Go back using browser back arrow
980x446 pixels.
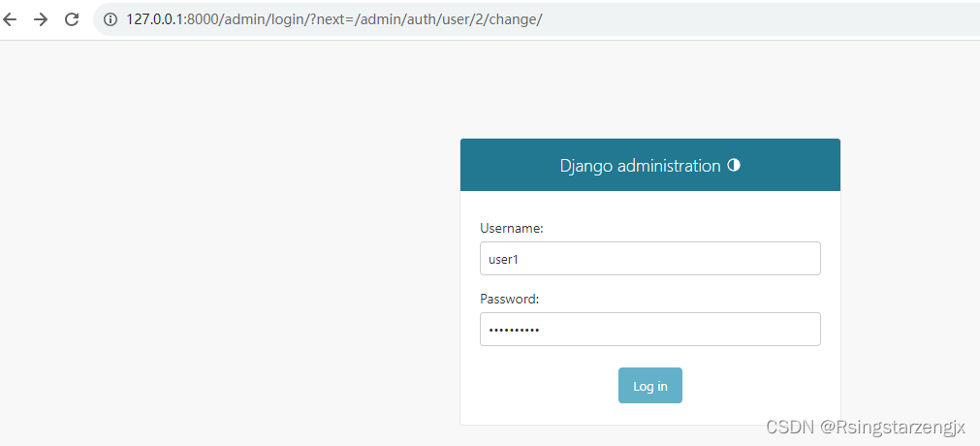pyautogui.click(x=10, y=19)
